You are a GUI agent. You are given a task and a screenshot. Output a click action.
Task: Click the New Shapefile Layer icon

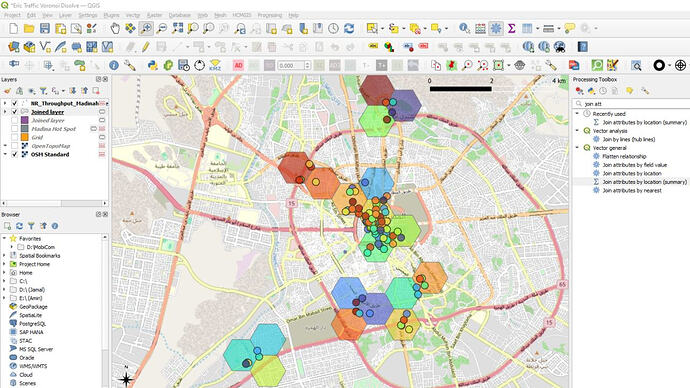tap(45, 47)
